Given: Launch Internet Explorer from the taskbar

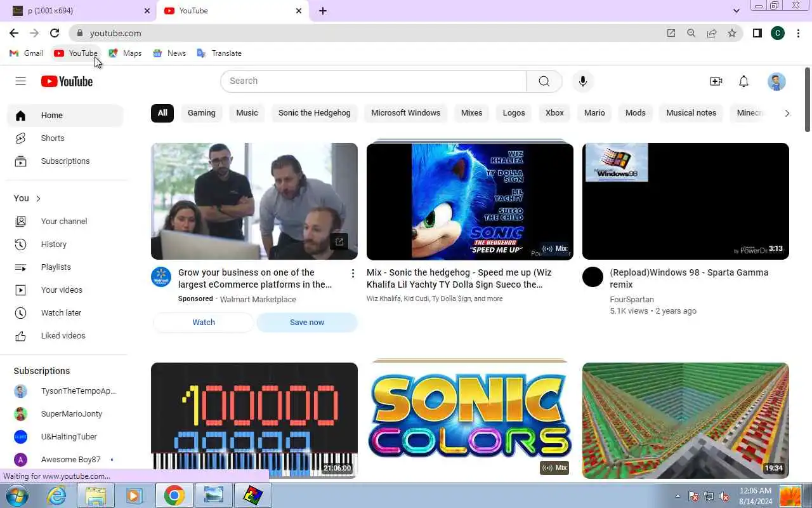Looking at the screenshot, I should pyautogui.click(x=57, y=495).
